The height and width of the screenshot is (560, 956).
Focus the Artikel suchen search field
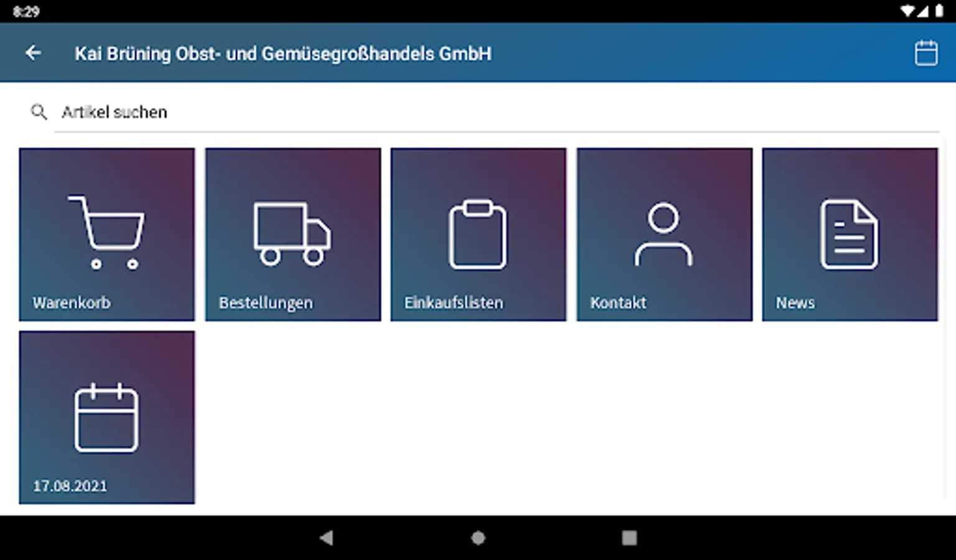497,113
